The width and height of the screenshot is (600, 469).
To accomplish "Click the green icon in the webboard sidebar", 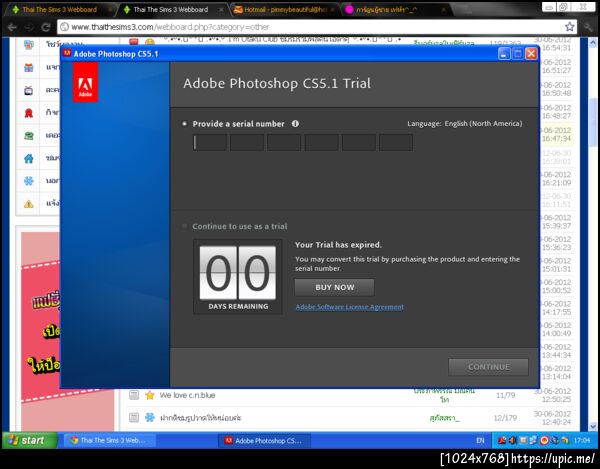I will click(29, 135).
